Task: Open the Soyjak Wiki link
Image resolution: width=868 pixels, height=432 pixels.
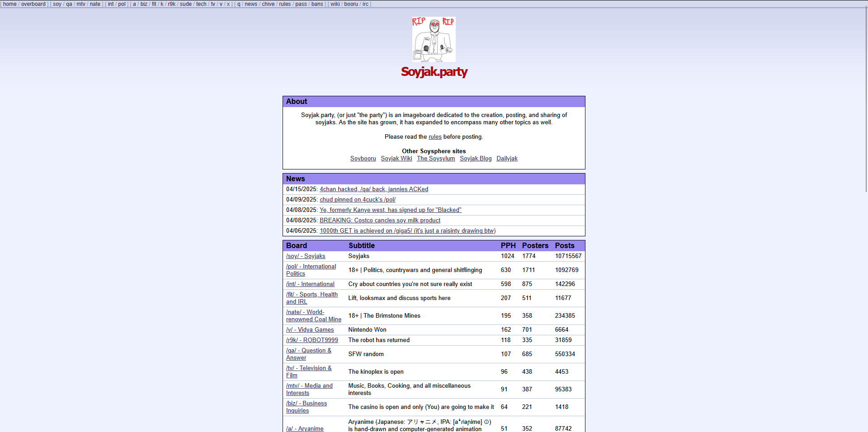Action: tap(396, 159)
